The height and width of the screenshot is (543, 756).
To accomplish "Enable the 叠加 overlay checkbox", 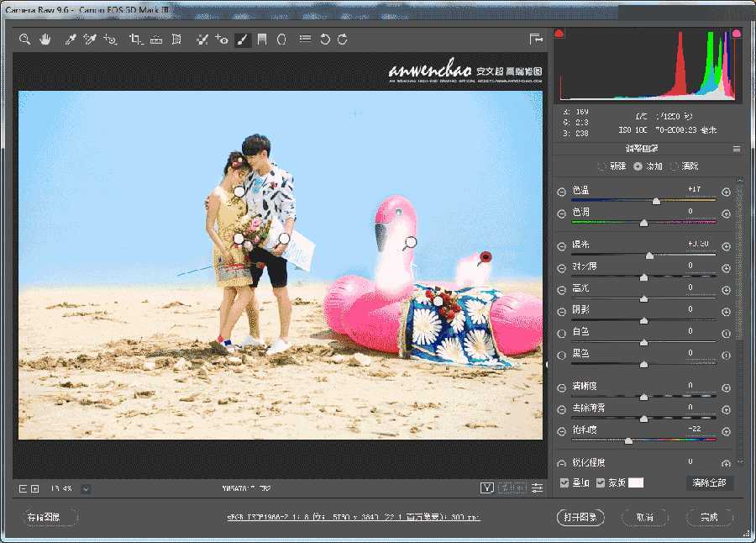I will tap(564, 482).
